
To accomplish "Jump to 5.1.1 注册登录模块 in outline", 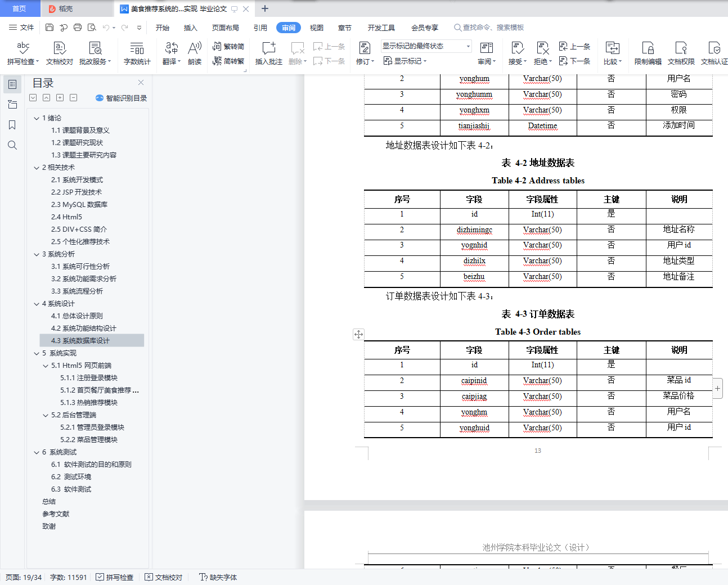I will click(89, 378).
